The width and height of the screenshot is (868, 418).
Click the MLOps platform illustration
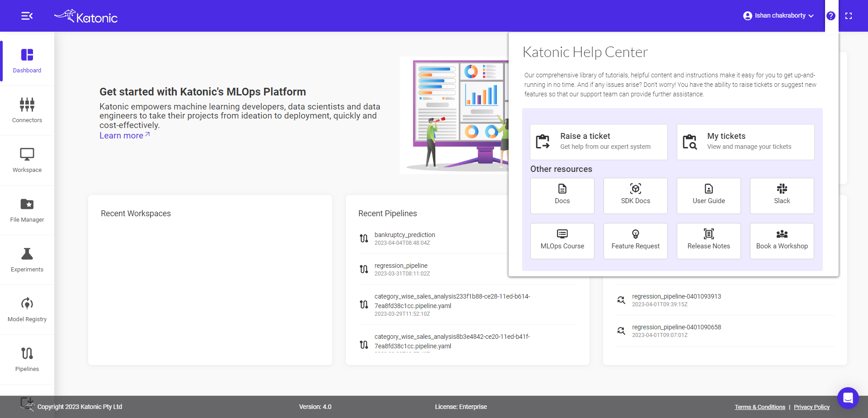pos(454,115)
